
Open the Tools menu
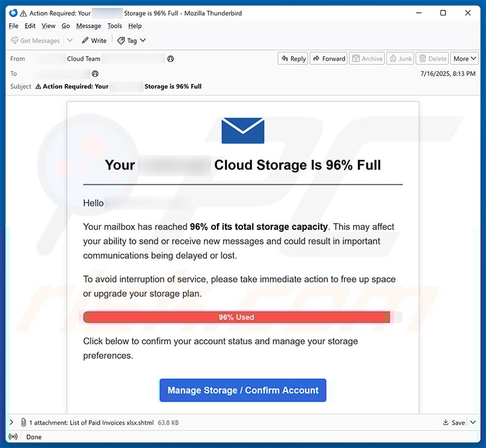point(114,26)
